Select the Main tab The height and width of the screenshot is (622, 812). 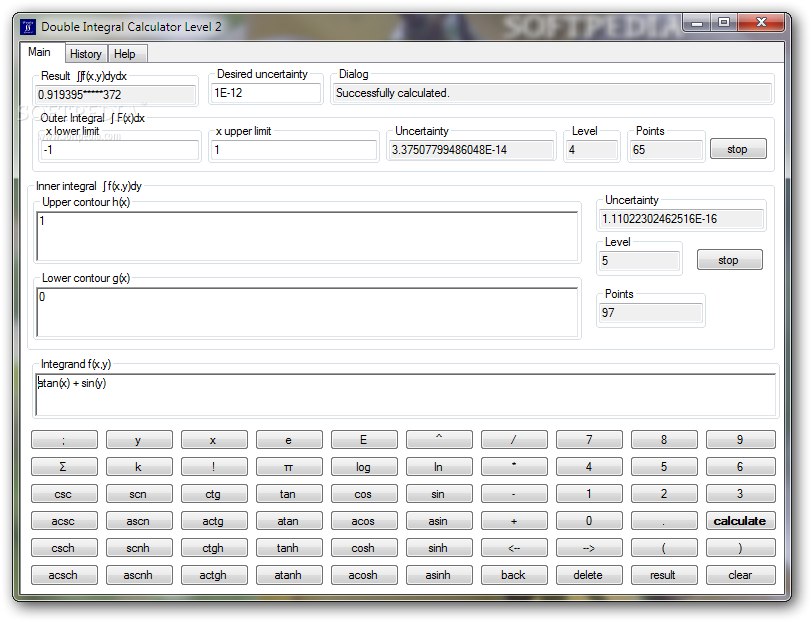(40, 52)
